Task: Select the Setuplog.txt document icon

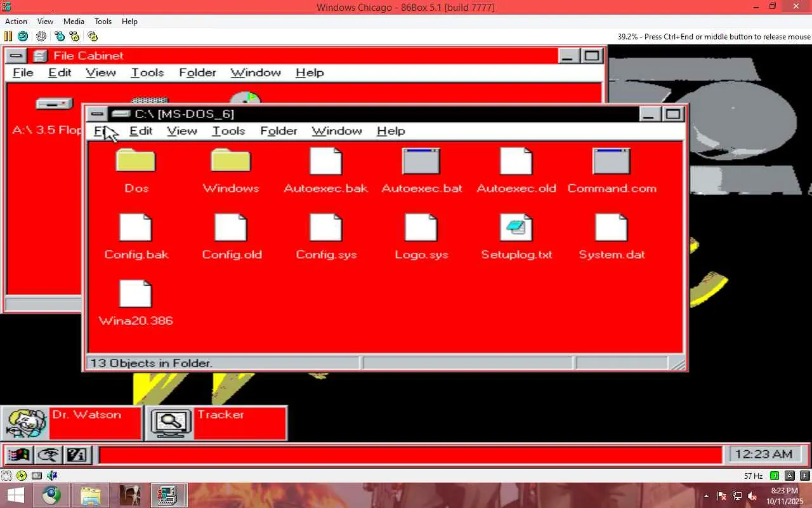Action: 516,227
